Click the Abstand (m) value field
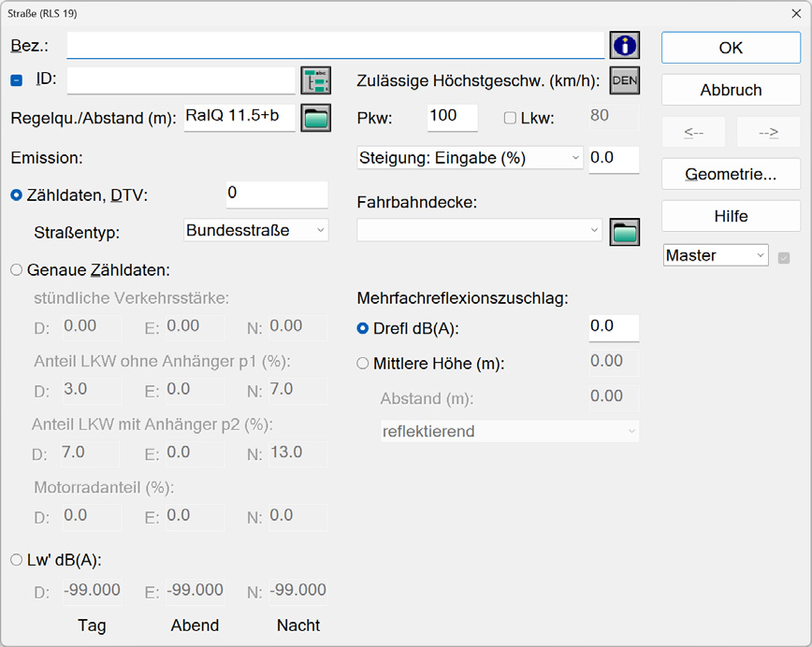The width and height of the screenshot is (812, 647). pos(615,398)
